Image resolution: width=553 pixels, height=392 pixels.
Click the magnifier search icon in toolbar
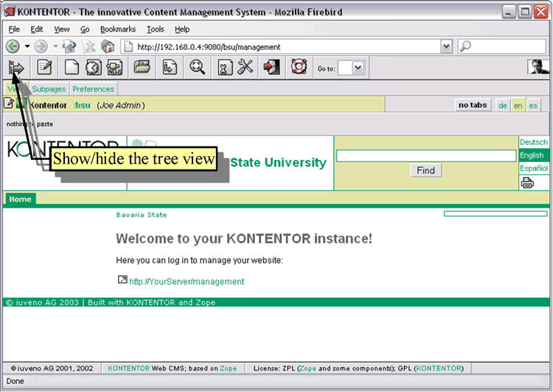tap(198, 68)
